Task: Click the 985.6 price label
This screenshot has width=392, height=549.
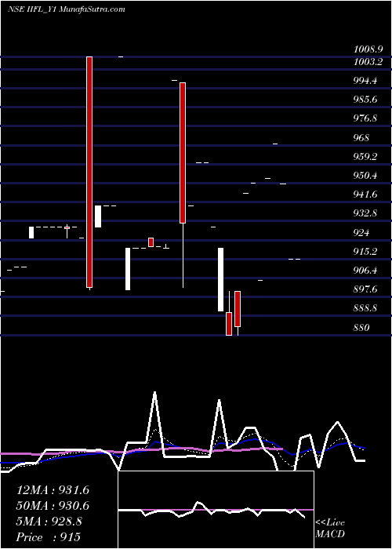Action: pos(366,100)
